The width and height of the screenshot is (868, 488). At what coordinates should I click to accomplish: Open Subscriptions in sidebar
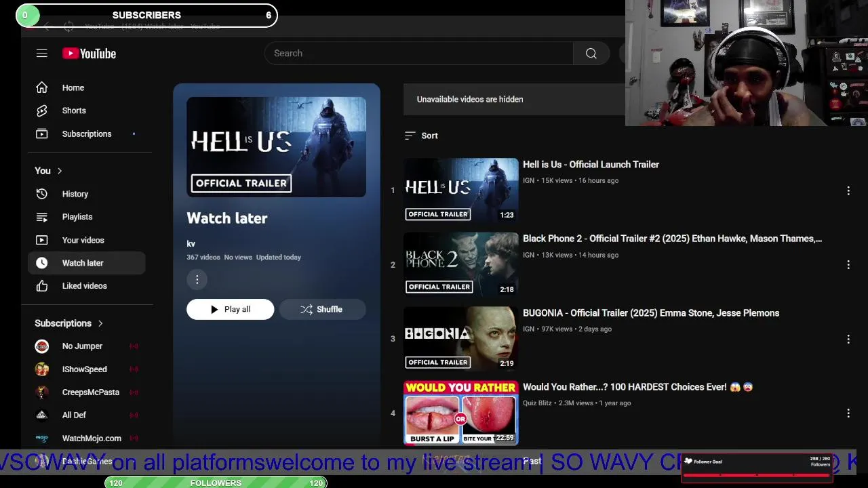[x=87, y=134]
